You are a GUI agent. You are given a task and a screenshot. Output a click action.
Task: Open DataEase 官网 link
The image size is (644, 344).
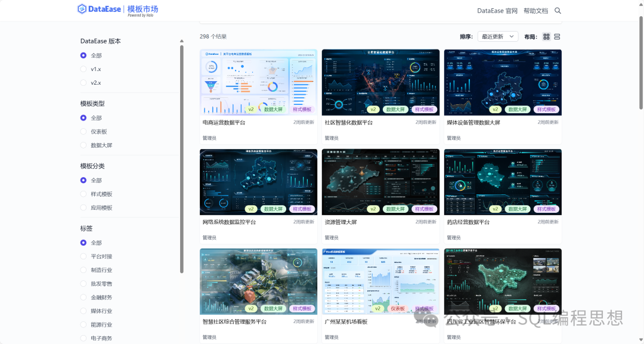click(497, 11)
